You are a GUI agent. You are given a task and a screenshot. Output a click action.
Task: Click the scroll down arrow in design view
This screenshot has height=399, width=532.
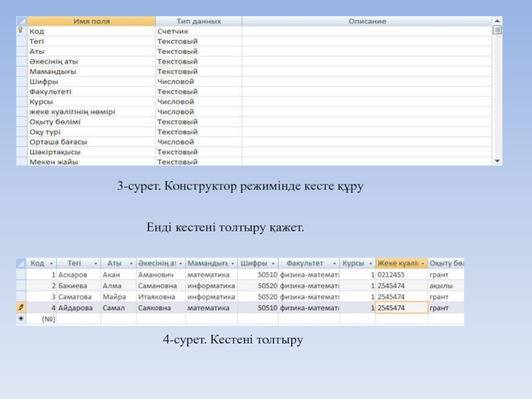[497, 161]
